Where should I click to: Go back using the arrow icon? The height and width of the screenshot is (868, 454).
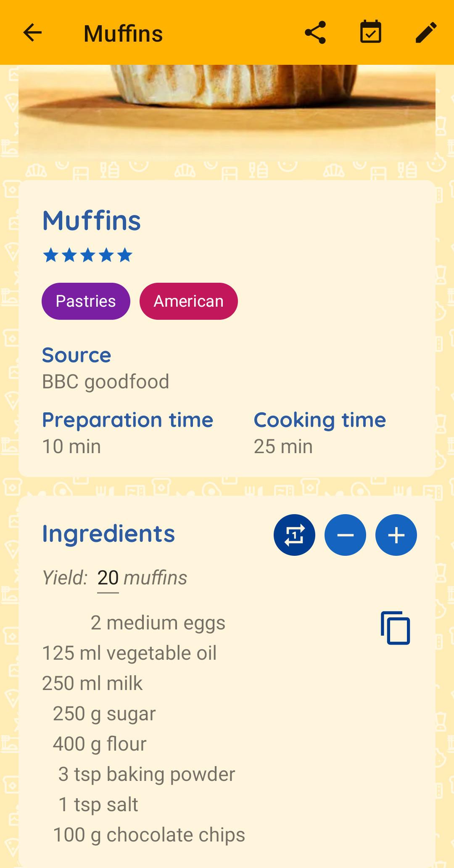pos(32,33)
